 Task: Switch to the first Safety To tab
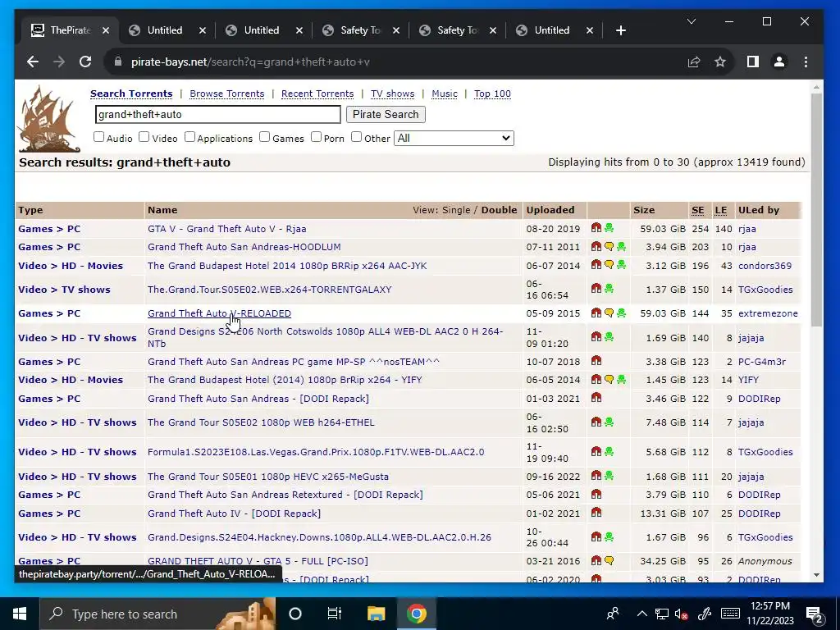pos(361,30)
